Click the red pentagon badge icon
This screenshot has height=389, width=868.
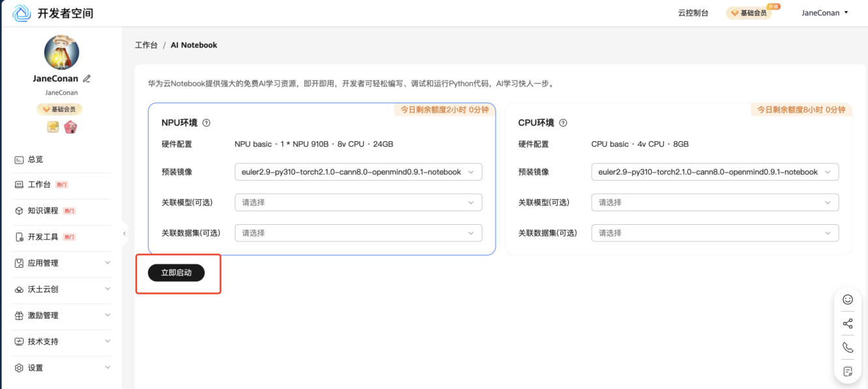70,127
